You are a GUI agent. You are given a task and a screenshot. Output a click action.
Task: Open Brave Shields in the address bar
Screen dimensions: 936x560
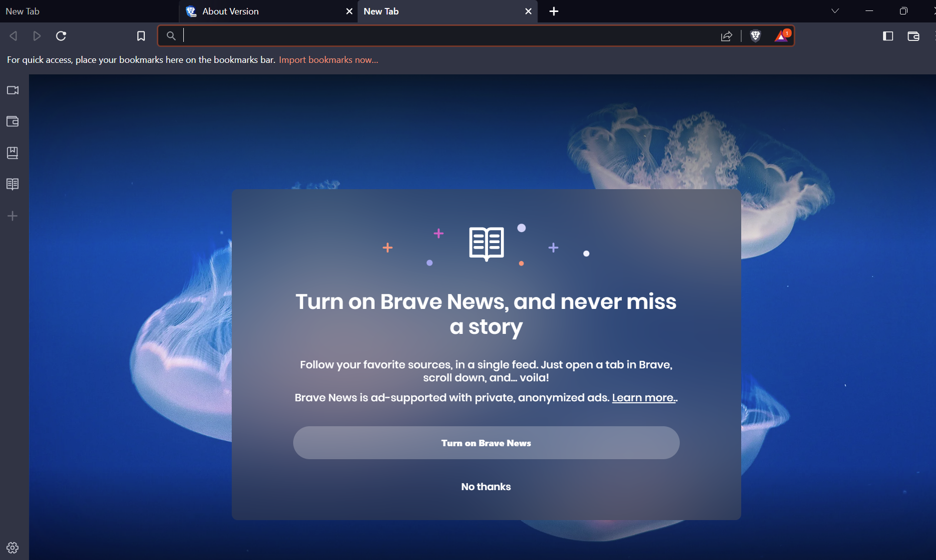tap(756, 35)
